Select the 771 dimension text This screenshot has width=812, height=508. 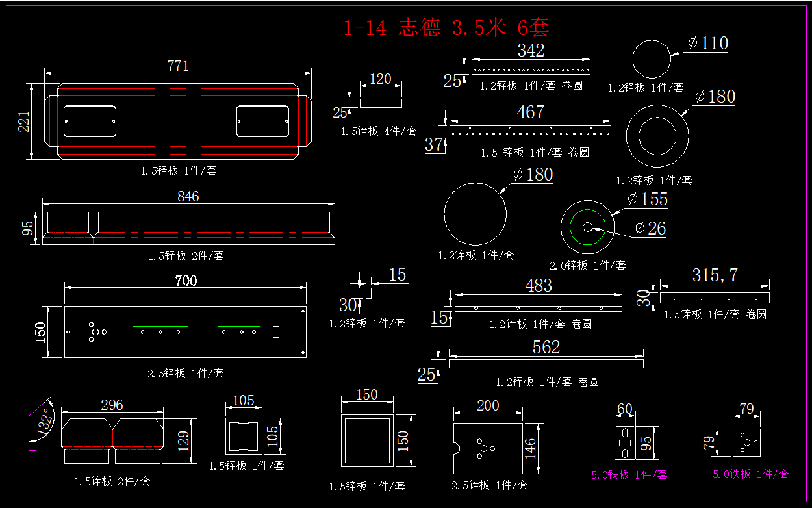[178, 66]
